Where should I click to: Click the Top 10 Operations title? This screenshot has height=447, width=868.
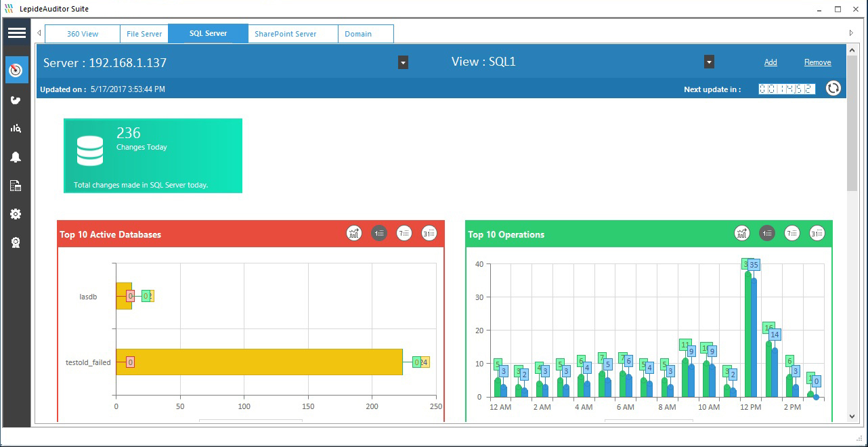tap(506, 234)
